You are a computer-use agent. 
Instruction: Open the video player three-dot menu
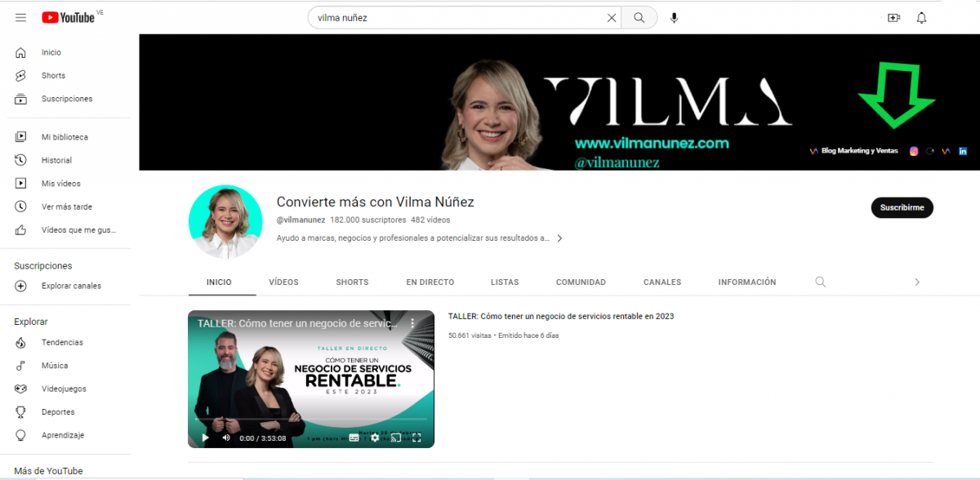coord(412,323)
